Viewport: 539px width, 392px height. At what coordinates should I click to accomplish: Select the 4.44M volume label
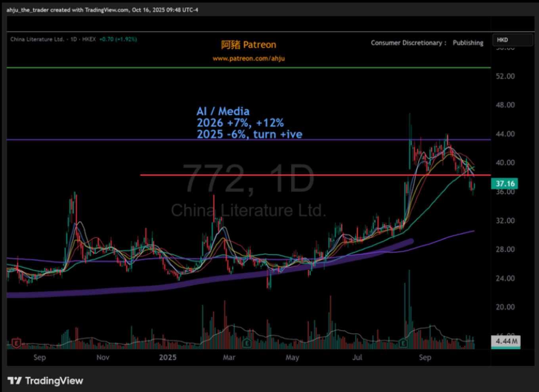(x=506, y=341)
